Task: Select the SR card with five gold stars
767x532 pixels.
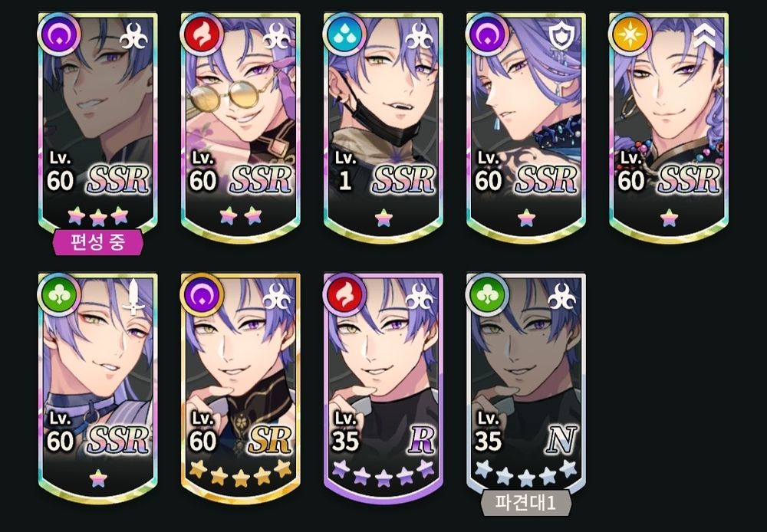Action: tap(241, 389)
